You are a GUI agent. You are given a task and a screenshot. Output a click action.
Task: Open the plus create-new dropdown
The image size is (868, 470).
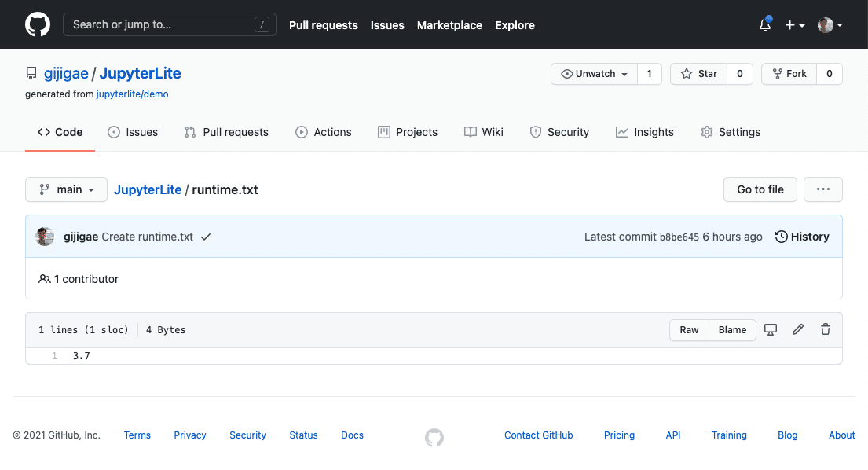point(795,25)
